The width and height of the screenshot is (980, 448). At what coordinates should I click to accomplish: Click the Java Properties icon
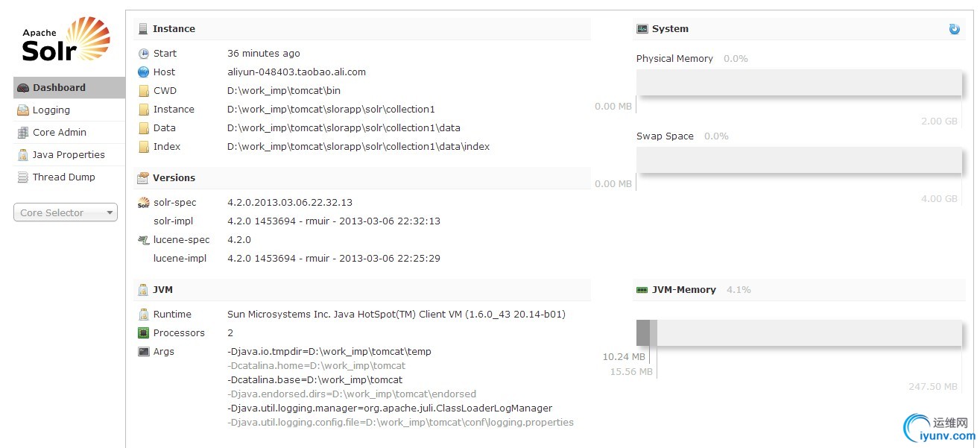[x=23, y=155]
